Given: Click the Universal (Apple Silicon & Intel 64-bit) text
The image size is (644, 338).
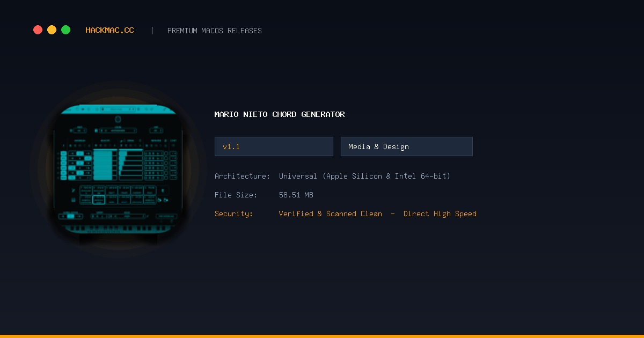Looking at the screenshot, I should [364, 176].
